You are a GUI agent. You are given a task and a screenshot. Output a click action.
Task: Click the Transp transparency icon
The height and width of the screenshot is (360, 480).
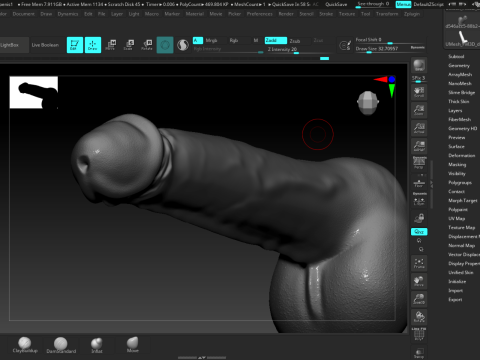click(419, 353)
